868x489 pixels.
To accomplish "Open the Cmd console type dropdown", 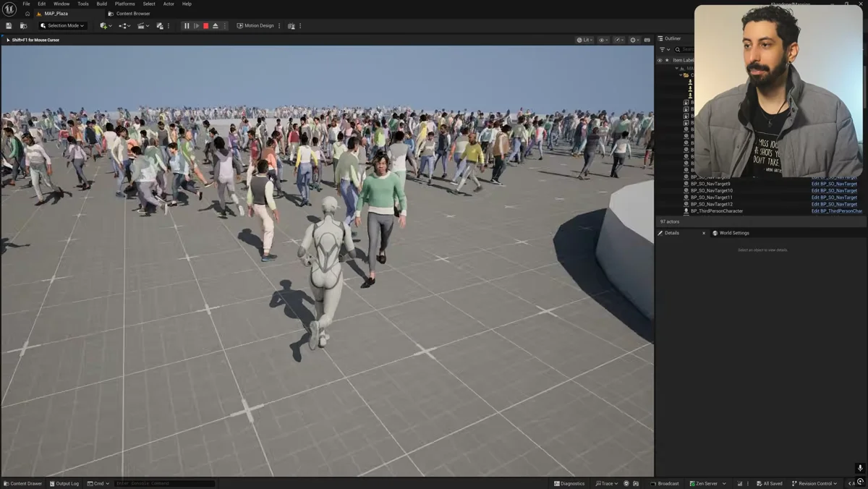I will click(x=98, y=483).
